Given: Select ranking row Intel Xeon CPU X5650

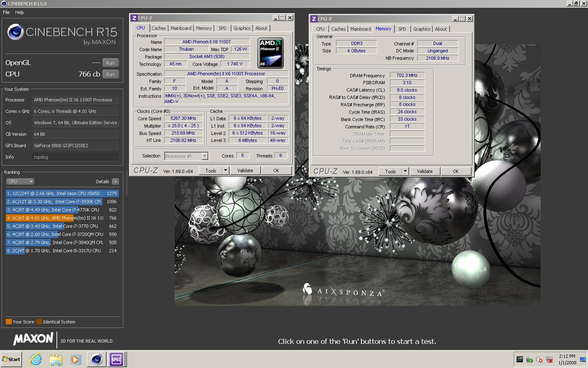Looking at the screenshot, I should [x=62, y=193].
